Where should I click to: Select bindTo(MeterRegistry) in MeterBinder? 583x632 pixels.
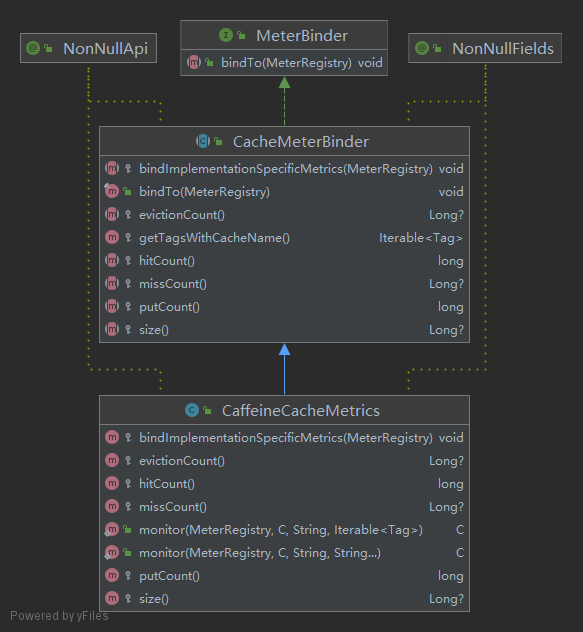284,62
